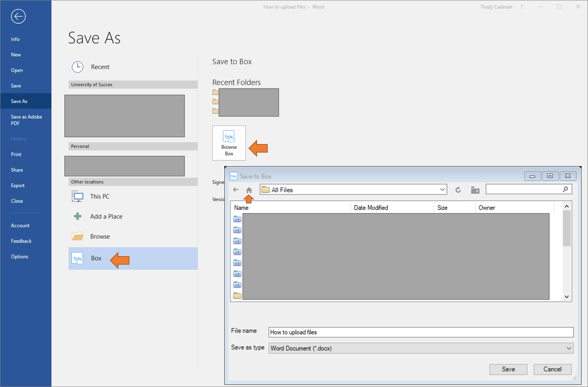The image size is (588, 387).
Task: Click Cancel in the Save to Box dialog
Action: [x=552, y=369]
